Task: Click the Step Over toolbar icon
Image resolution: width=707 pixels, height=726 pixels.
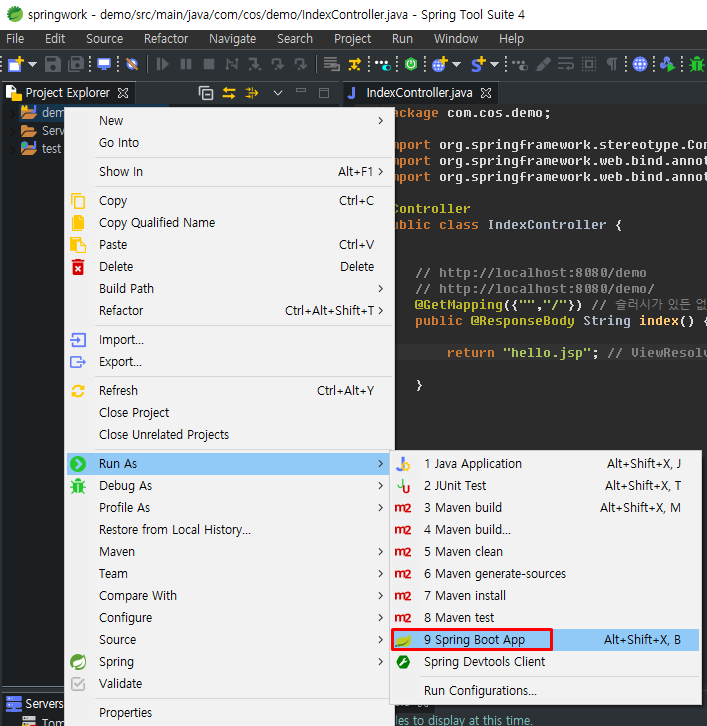Action: pyautogui.click(x=278, y=64)
